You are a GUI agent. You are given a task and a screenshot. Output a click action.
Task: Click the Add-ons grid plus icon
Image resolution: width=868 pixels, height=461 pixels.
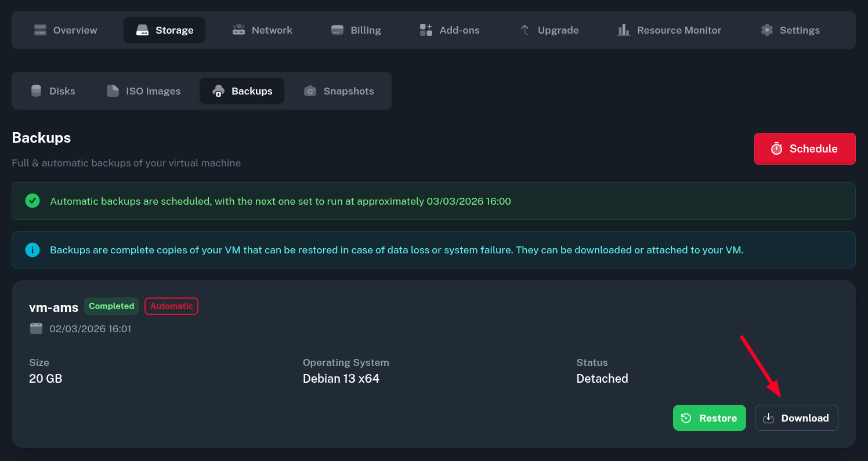426,30
